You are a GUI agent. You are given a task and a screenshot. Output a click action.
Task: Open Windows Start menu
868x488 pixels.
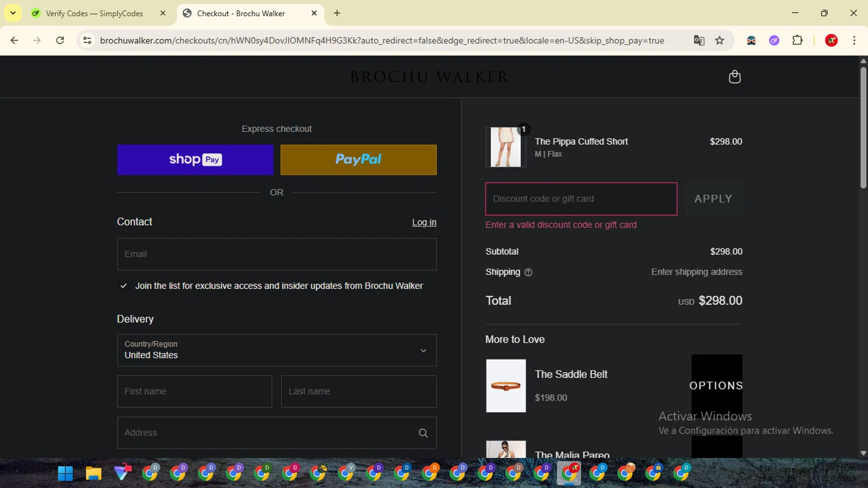point(65,474)
